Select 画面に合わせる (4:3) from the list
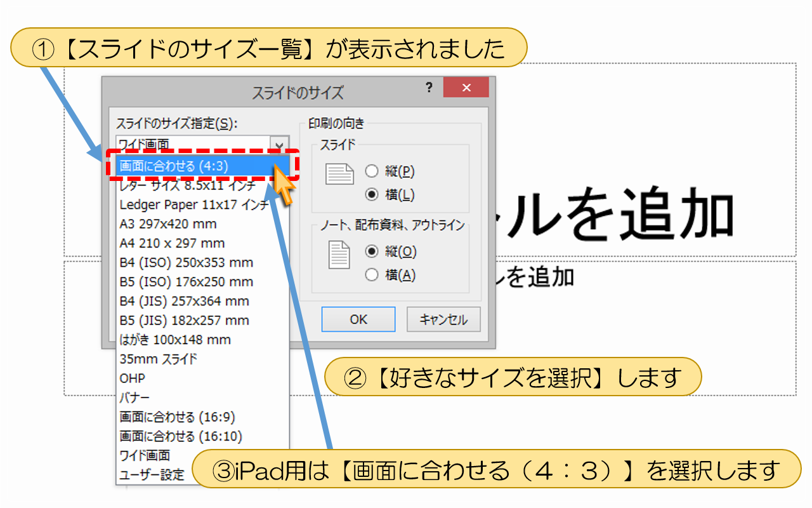812x508 pixels. [203, 166]
